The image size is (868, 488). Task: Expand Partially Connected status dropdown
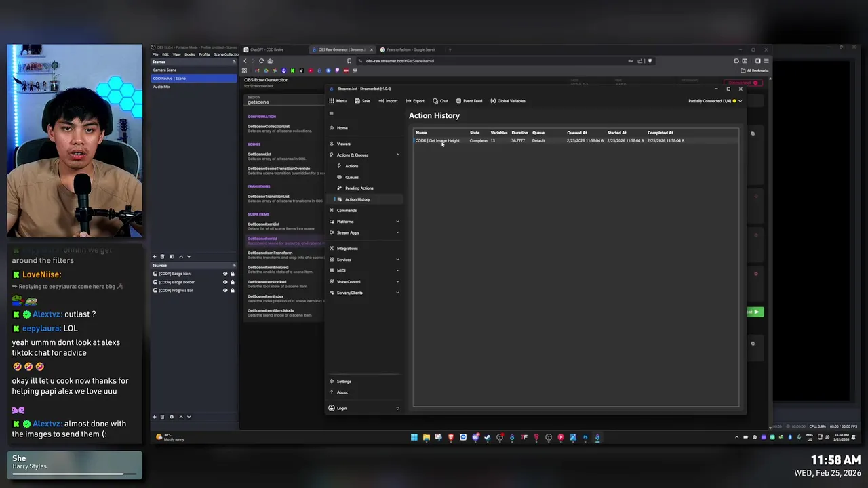pyautogui.click(x=740, y=101)
